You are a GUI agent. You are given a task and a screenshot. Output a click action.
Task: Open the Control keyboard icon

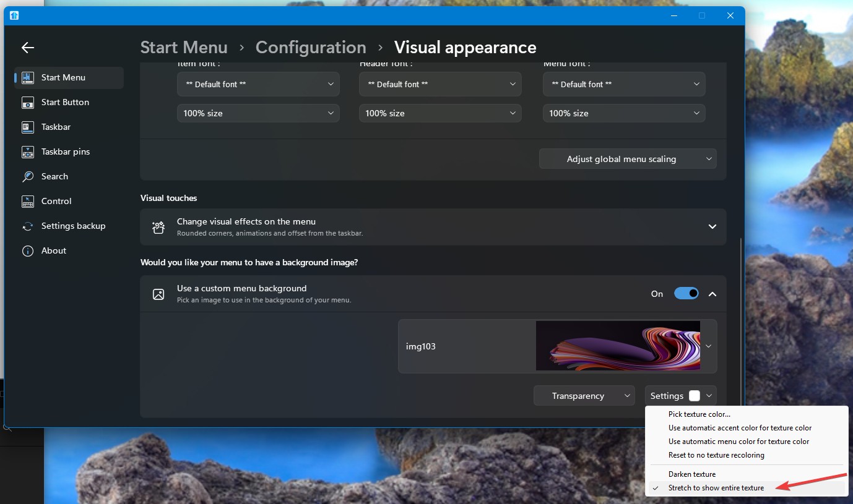point(28,202)
